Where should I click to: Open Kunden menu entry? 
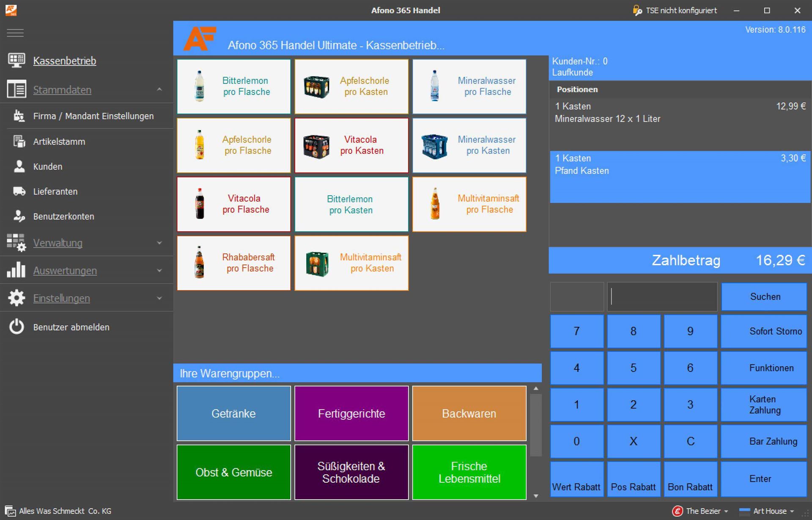click(x=48, y=167)
